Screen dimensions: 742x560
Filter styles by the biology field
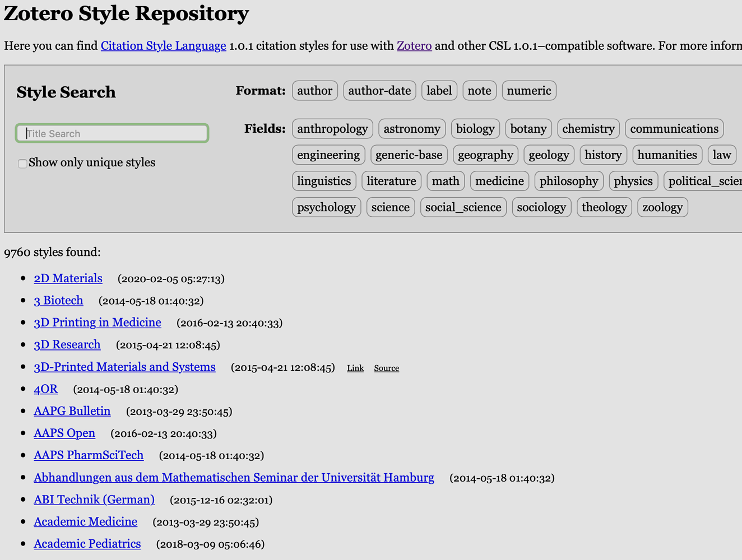(475, 128)
